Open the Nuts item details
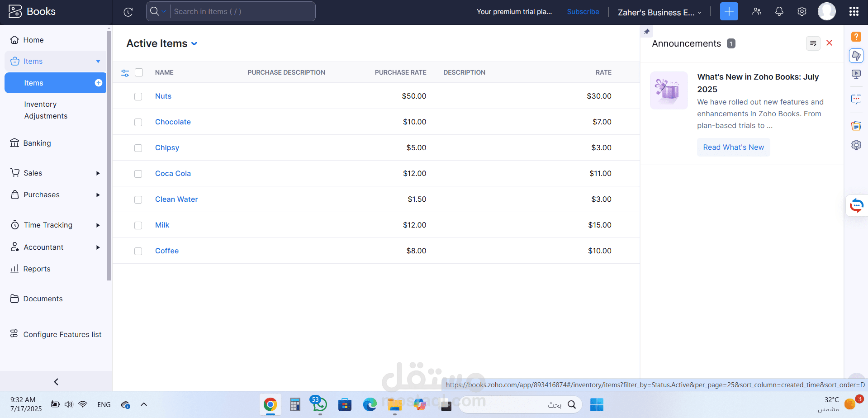This screenshot has width=868, height=418. (x=163, y=96)
